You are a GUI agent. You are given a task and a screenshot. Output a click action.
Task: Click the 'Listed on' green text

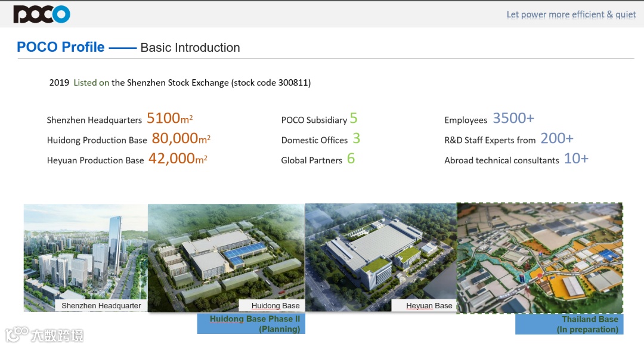click(91, 82)
